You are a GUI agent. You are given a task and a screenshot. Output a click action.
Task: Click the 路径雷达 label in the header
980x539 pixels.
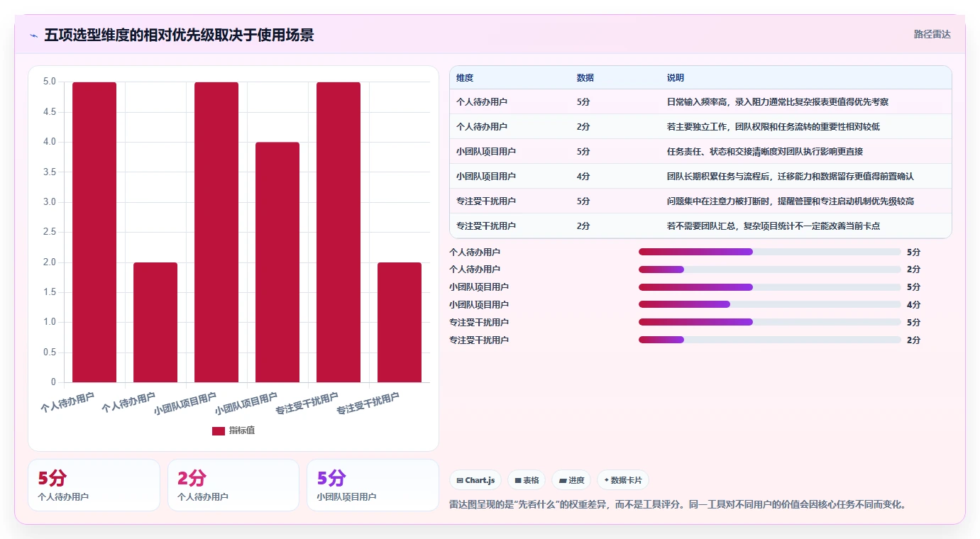coord(932,34)
